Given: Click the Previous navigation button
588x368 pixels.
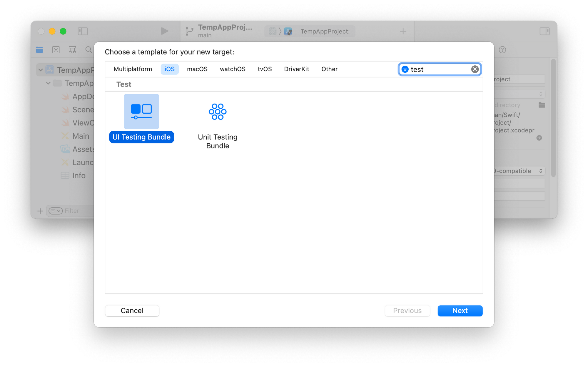Looking at the screenshot, I should coord(407,311).
